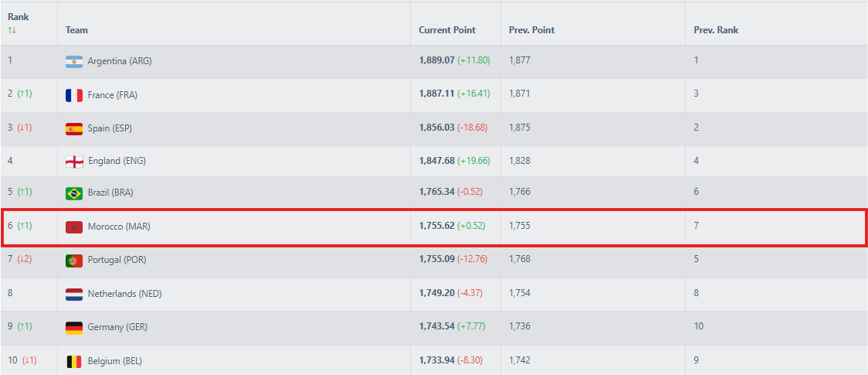The width and height of the screenshot is (868, 375).
Task: Click the Rank column header label
Action: point(19,17)
